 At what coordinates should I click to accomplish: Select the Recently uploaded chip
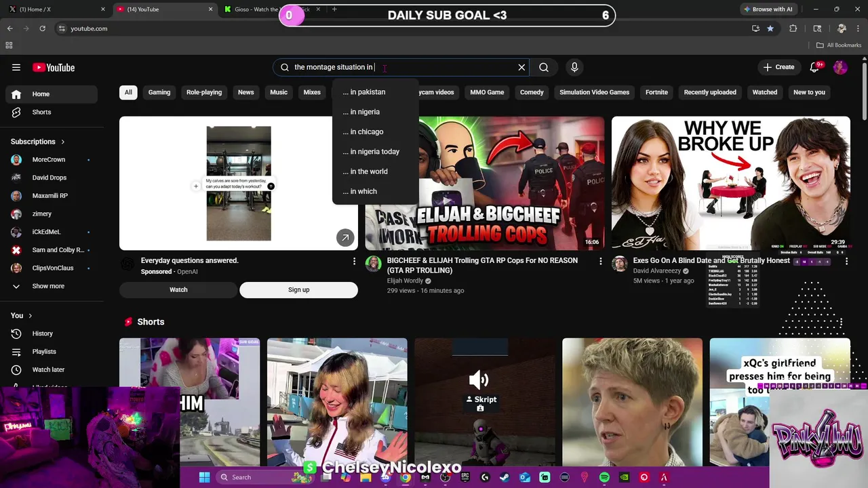pos(710,92)
